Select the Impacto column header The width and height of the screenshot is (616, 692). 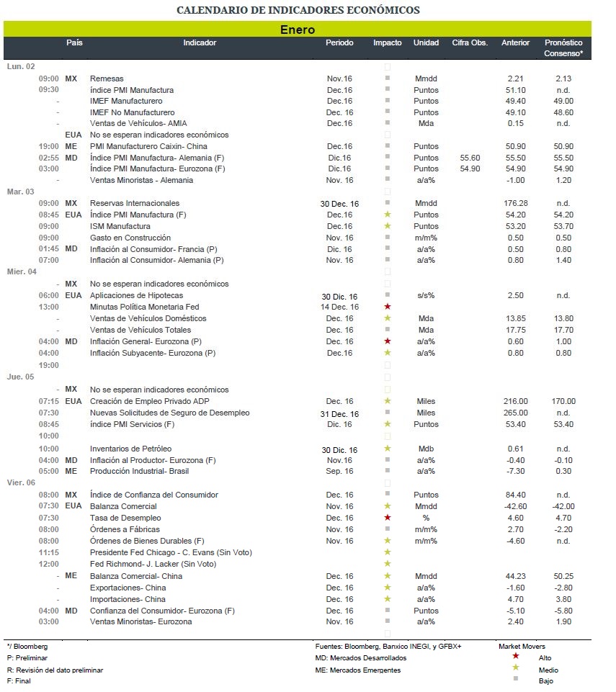pyautogui.click(x=388, y=43)
